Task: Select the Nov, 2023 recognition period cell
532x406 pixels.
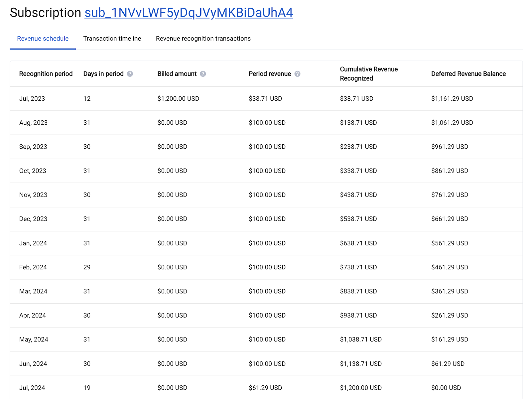Action: [x=33, y=195]
